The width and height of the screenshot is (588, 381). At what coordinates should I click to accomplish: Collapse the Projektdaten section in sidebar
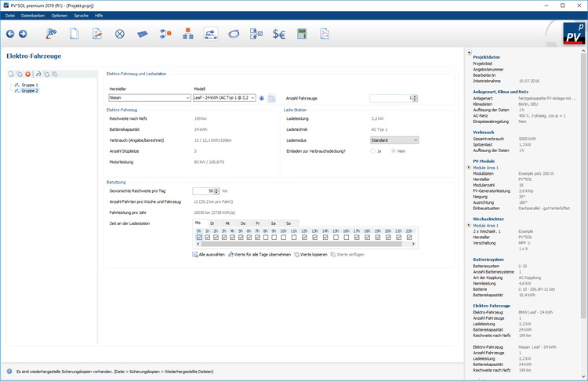pos(469,53)
